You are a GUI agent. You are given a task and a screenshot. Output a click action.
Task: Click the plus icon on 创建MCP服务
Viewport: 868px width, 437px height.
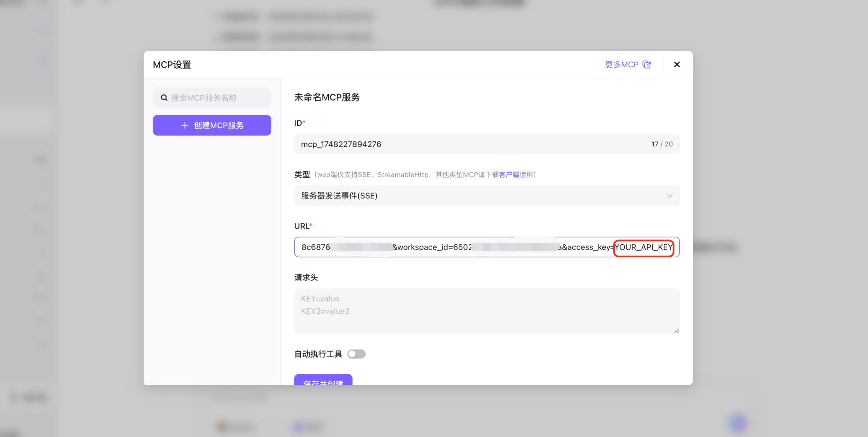point(185,125)
